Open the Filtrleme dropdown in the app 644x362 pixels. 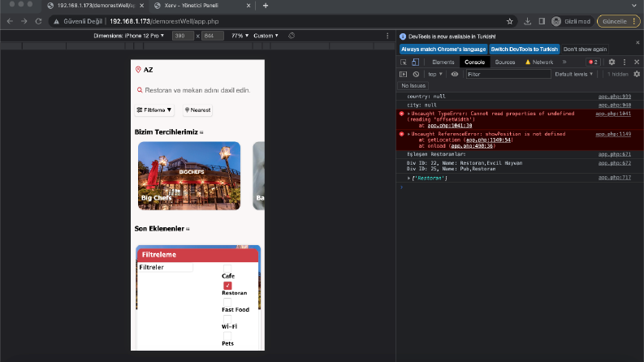tap(154, 110)
